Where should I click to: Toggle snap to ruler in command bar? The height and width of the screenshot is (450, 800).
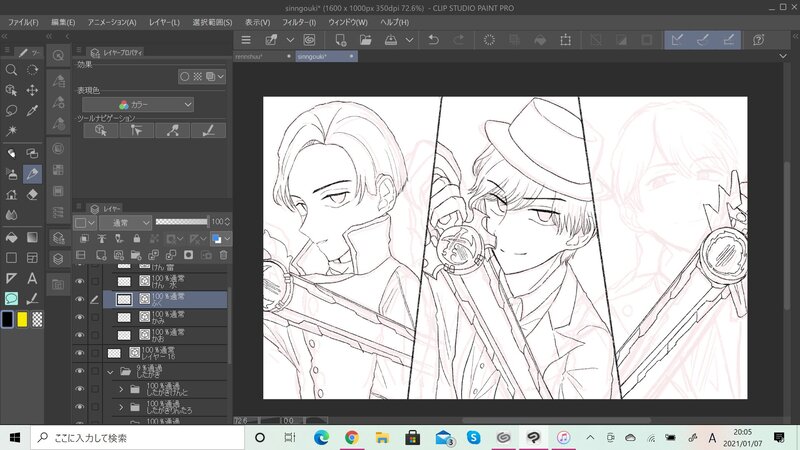[x=677, y=40]
